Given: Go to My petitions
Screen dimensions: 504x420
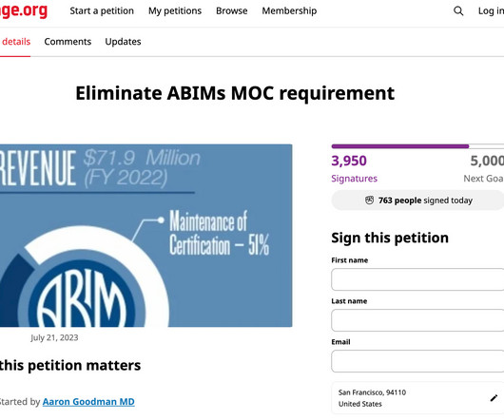Looking at the screenshot, I should [175, 10].
